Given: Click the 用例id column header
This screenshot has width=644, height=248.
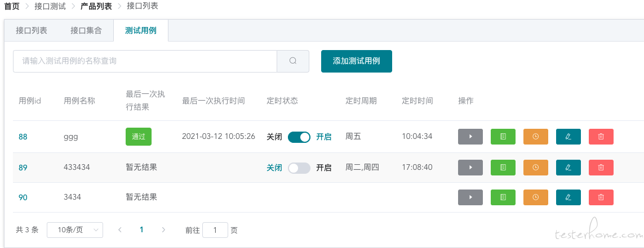Looking at the screenshot, I should point(30,101).
